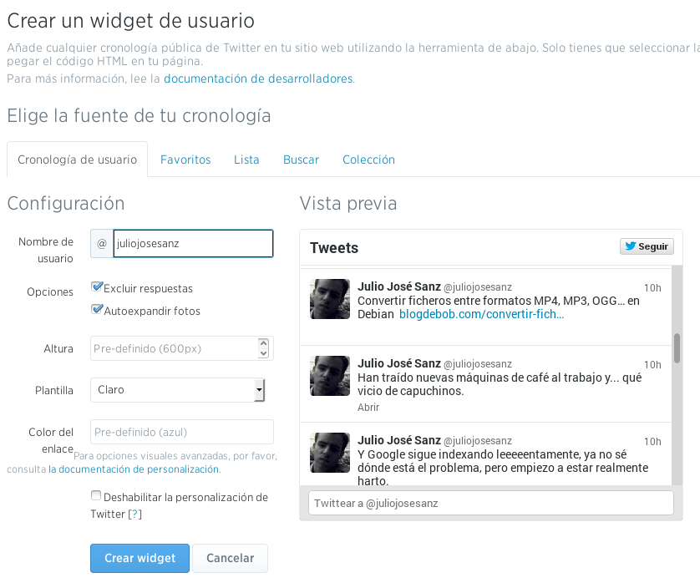Screen dimensions: 700x588
Task: Open the blogdebob.com/convertir-fich… link
Action: (482, 314)
